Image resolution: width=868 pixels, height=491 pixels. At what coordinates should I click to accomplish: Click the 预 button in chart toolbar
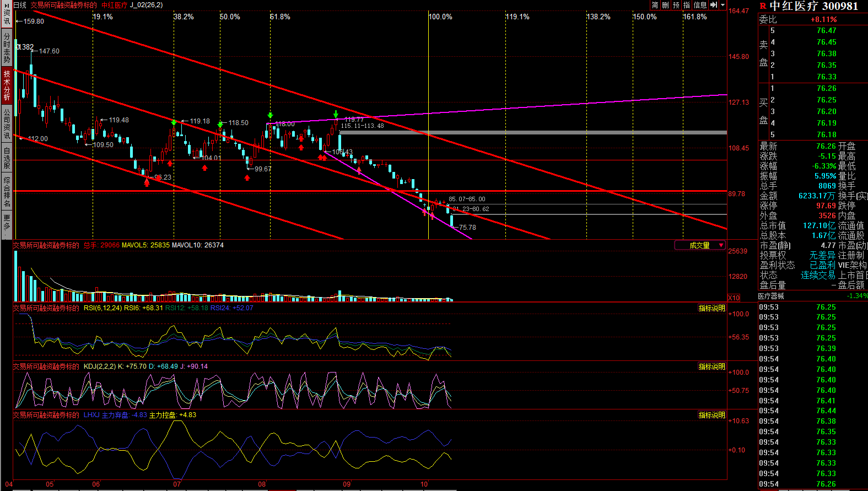tap(676, 5)
